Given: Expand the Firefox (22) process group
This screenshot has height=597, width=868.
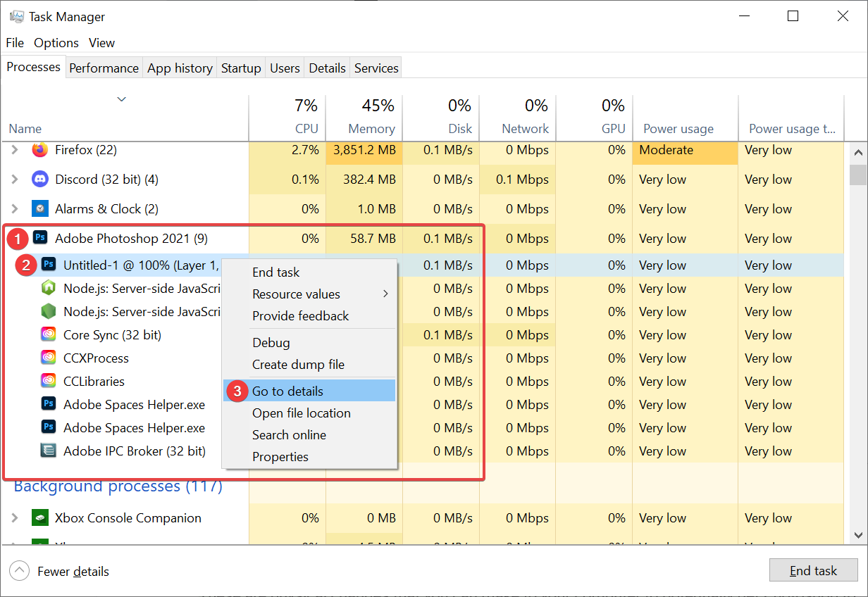Looking at the screenshot, I should pyautogui.click(x=14, y=150).
